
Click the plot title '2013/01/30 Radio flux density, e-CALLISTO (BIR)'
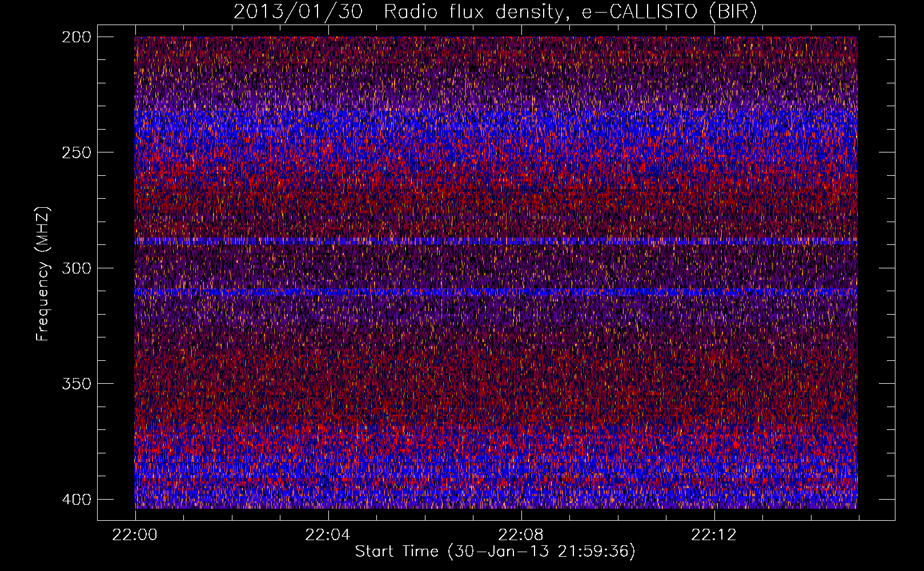coord(495,12)
